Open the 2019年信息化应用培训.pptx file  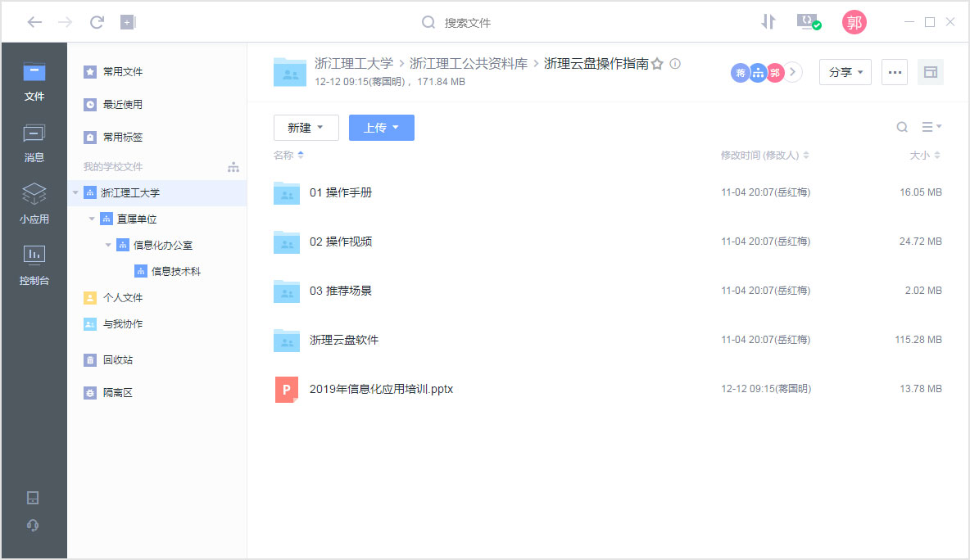380,390
